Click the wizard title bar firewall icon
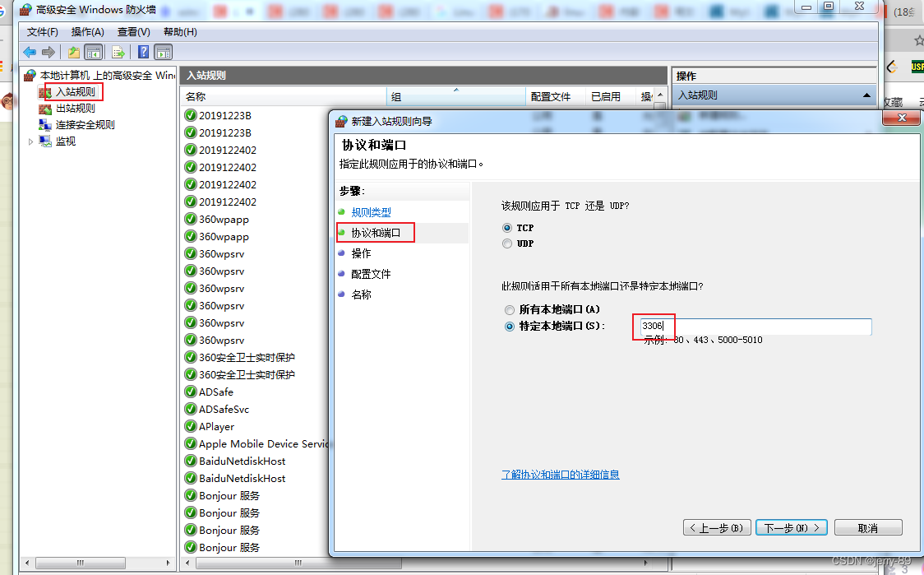This screenshot has width=924, height=575. 341,122
